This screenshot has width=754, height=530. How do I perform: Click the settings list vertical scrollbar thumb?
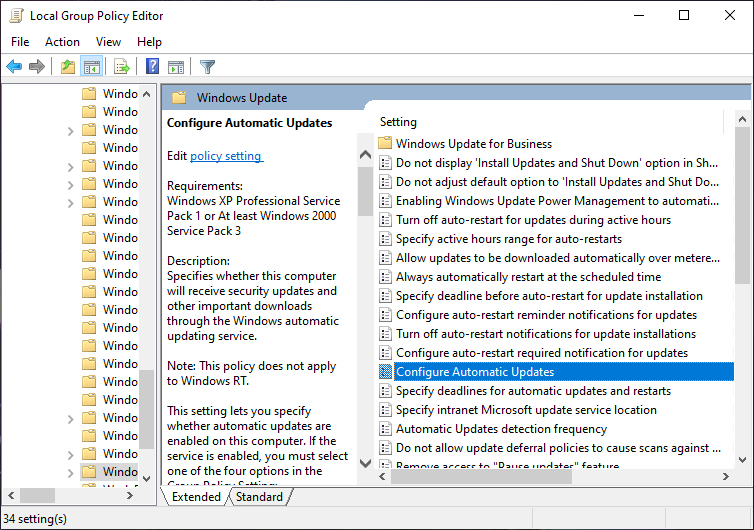pyautogui.click(x=742, y=205)
